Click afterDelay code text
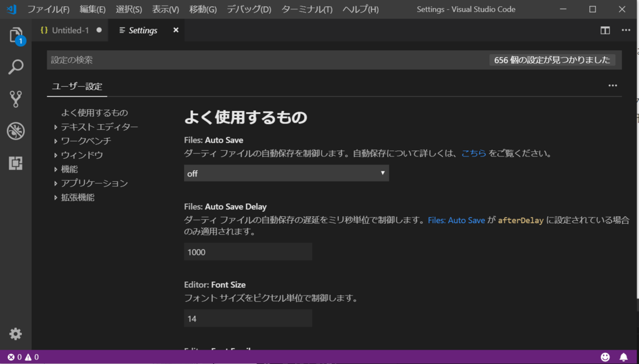Viewport: 639px width, 364px height. (x=521, y=221)
